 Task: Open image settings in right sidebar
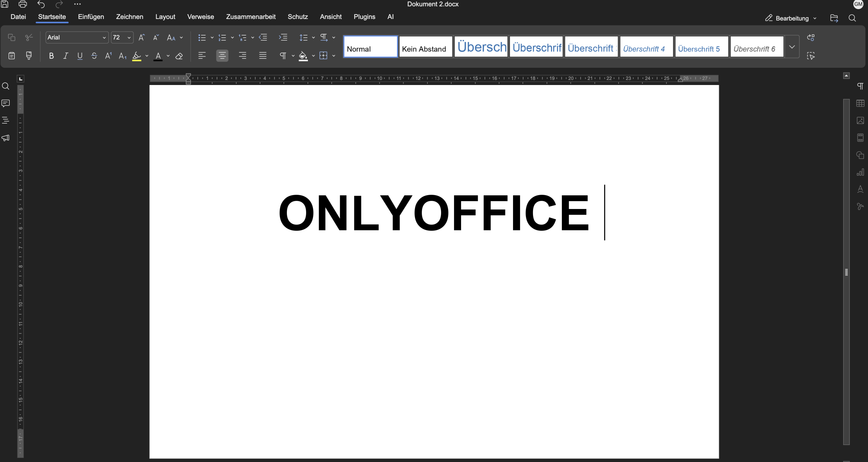coord(860,121)
